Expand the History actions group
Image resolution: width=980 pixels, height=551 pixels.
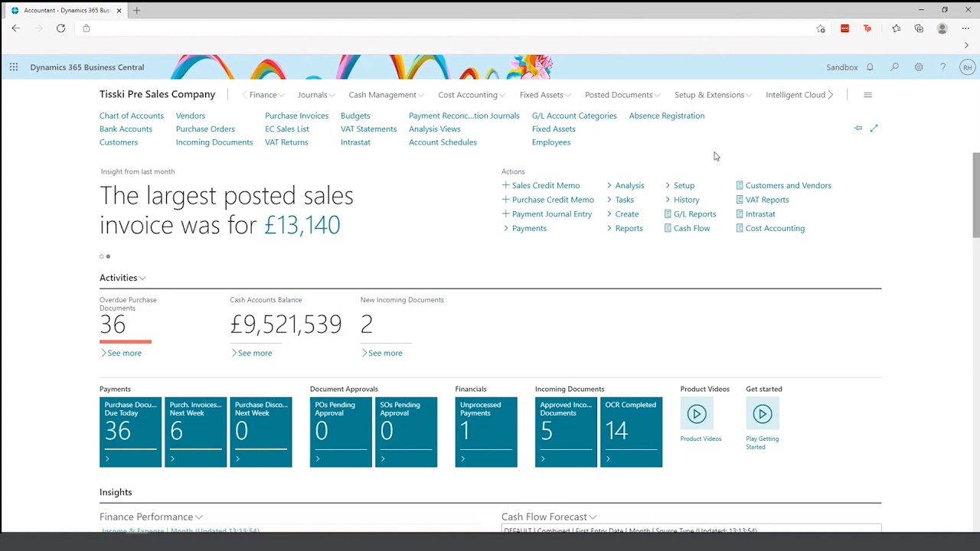tap(682, 200)
